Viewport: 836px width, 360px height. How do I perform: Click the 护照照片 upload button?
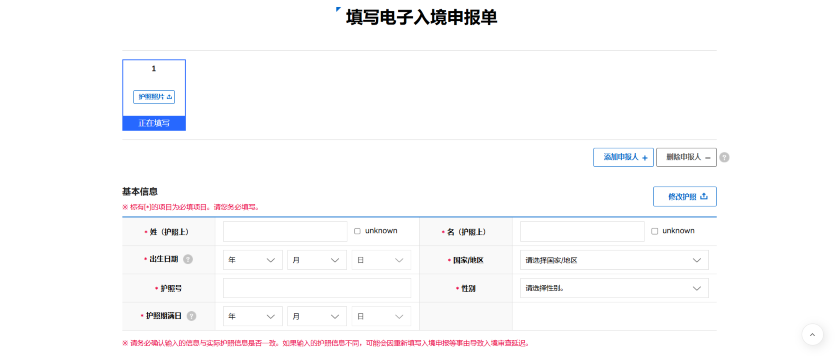[x=154, y=97]
